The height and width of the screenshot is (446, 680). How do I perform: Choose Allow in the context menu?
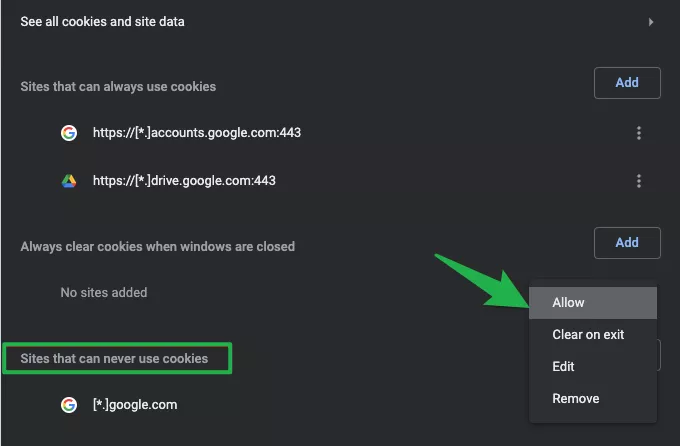593,303
